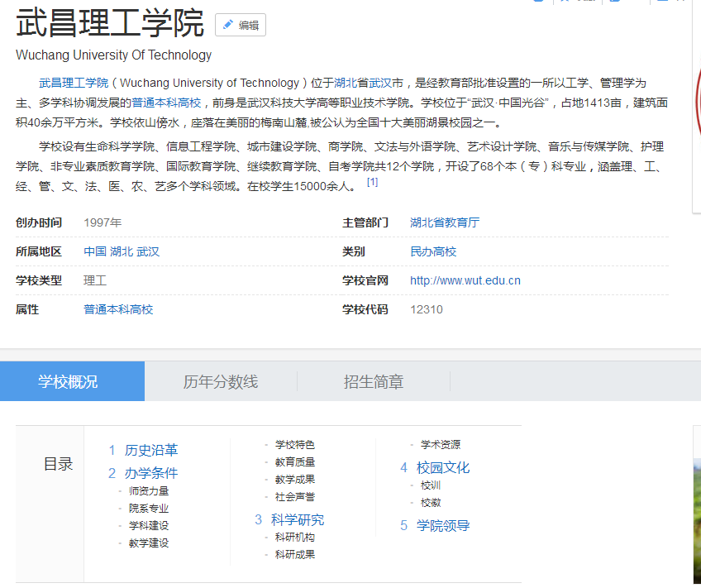Go to 校训 subsection
The image size is (701, 588).
(x=431, y=485)
